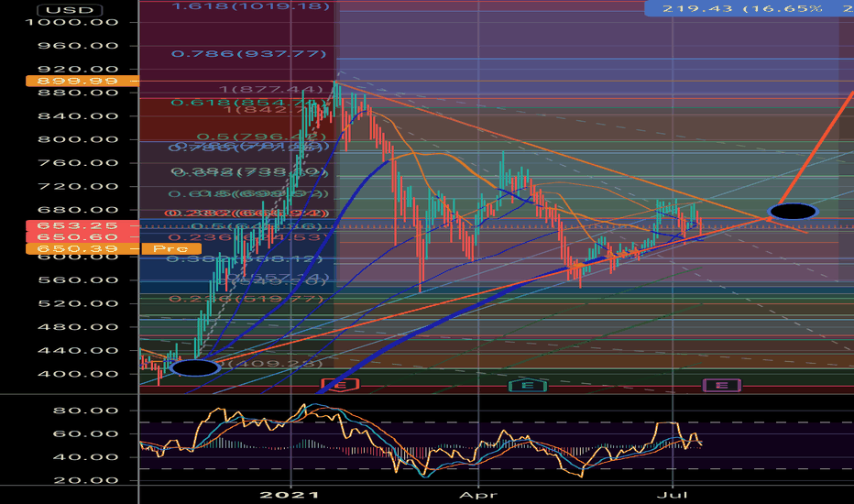Select the green earnings E marker
The image size is (854, 504).
[527, 385]
